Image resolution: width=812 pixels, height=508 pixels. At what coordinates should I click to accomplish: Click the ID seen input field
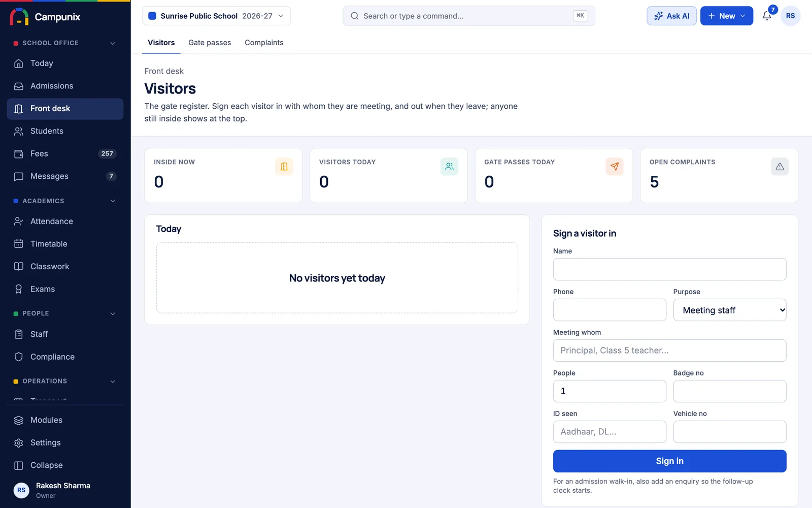tap(610, 432)
